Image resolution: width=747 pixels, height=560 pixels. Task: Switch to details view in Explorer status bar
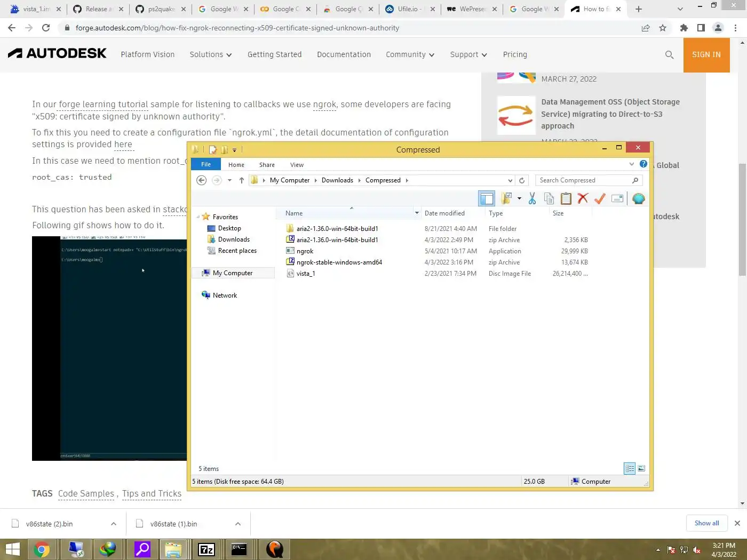pyautogui.click(x=630, y=468)
